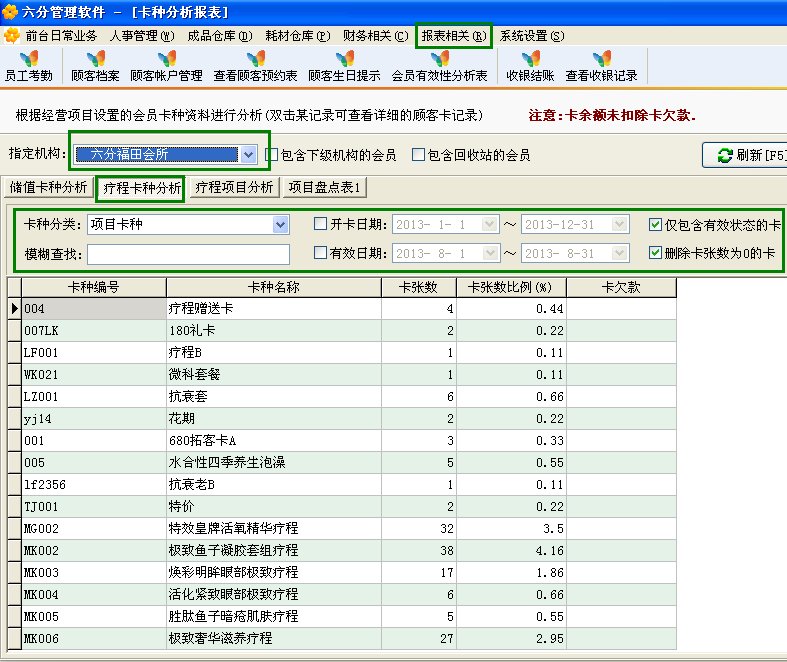The height and width of the screenshot is (662, 787).
Task: Open 顾客生日提示 toolbar icon
Action: (x=344, y=66)
